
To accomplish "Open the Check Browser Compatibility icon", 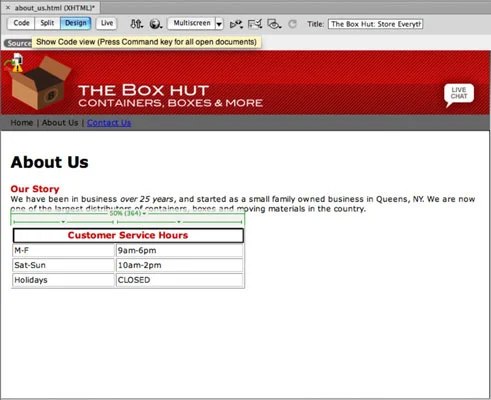I will tap(255, 24).
